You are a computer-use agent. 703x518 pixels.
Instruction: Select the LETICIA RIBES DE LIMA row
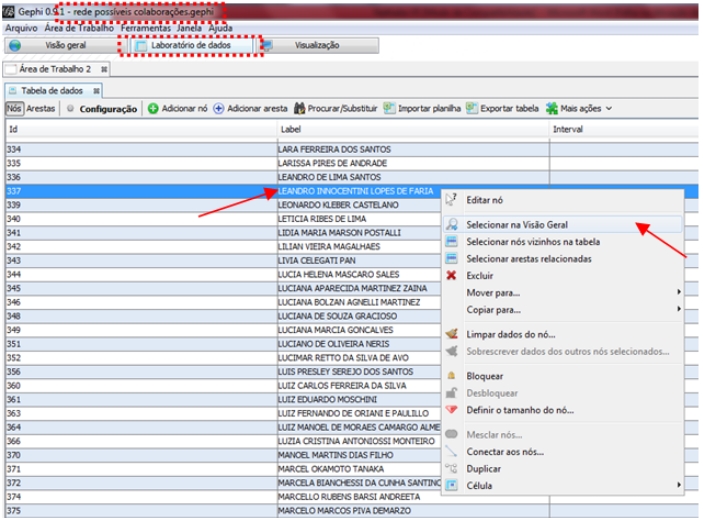point(320,218)
